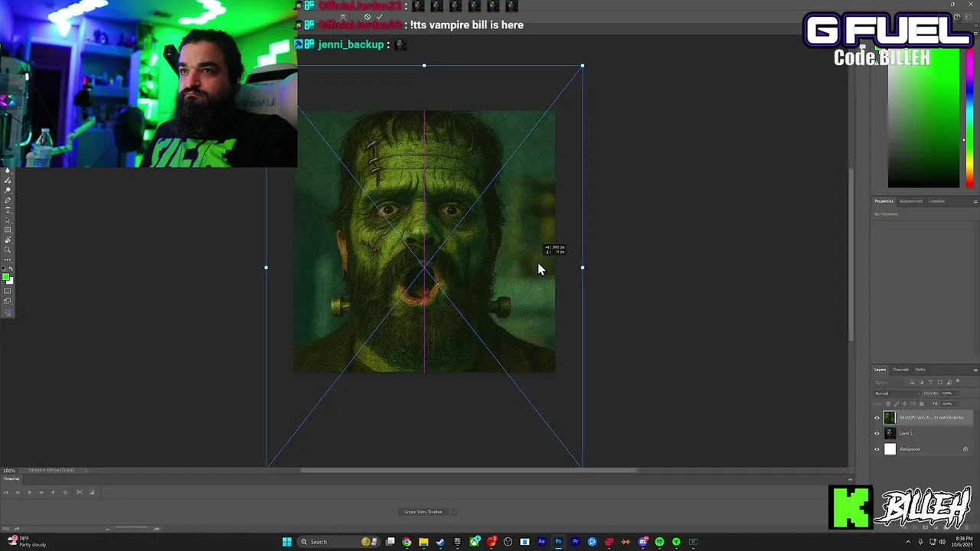Swap the foreground and background colors
980x551 pixels.
click(11, 269)
